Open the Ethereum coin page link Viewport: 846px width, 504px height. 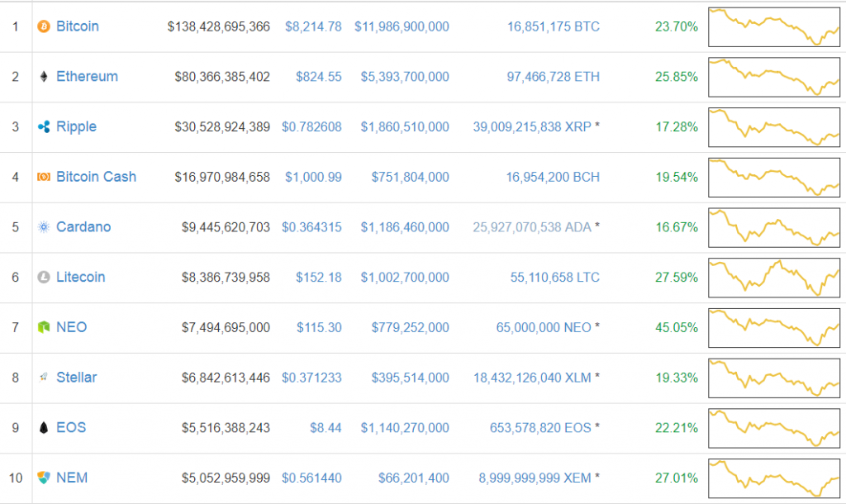87,76
